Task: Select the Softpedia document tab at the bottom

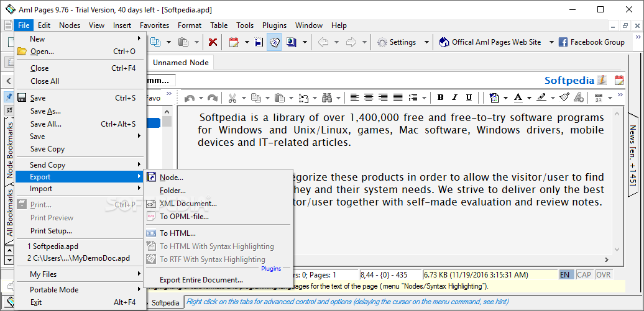Action: 165,303
